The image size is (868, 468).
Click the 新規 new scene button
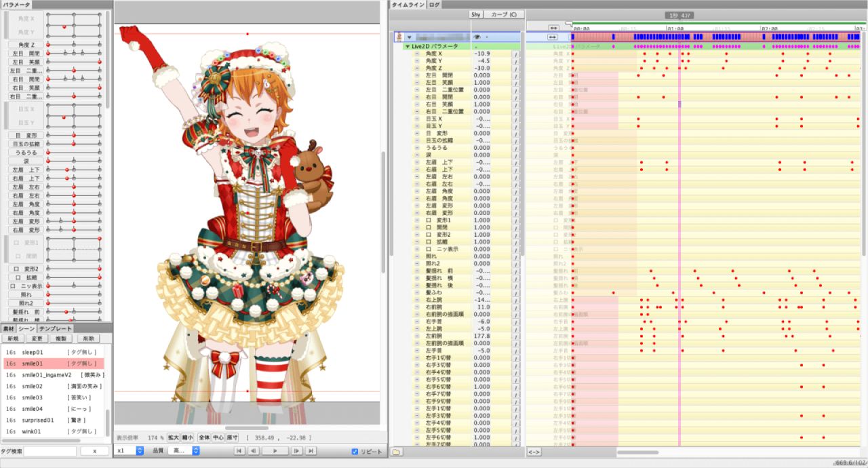[13, 338]
